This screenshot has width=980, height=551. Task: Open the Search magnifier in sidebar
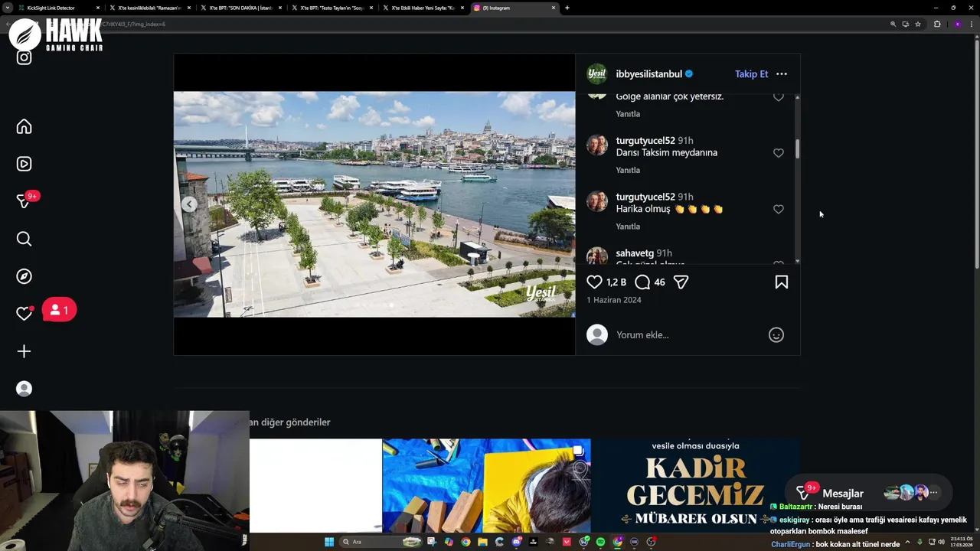tap(24, 239)
